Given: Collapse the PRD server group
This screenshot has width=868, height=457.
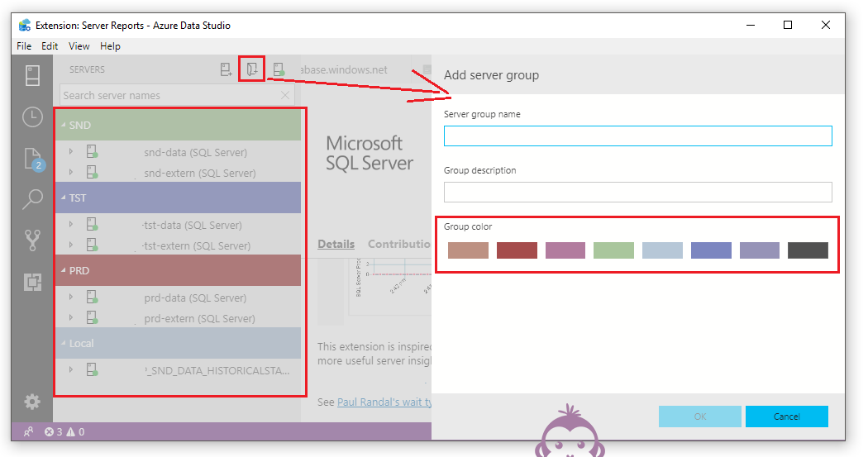Looking at the screenshot, I should point(63,270).
